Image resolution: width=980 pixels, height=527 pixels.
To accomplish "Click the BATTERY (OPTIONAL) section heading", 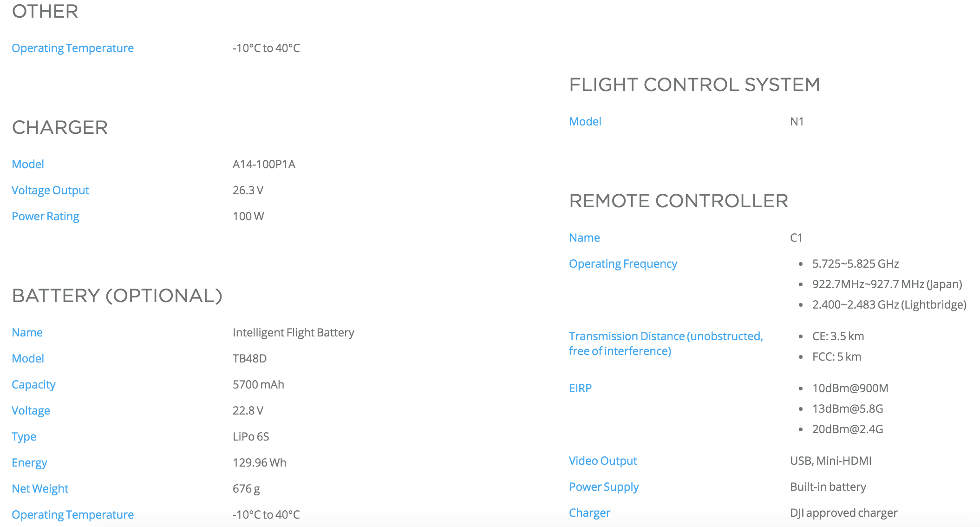I will coord(117,296).
